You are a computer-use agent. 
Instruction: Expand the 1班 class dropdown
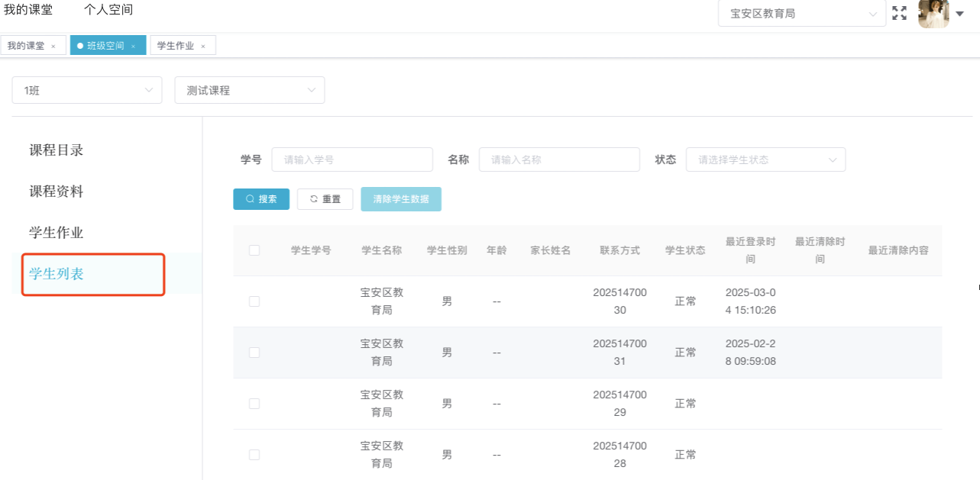pos(87,90)
